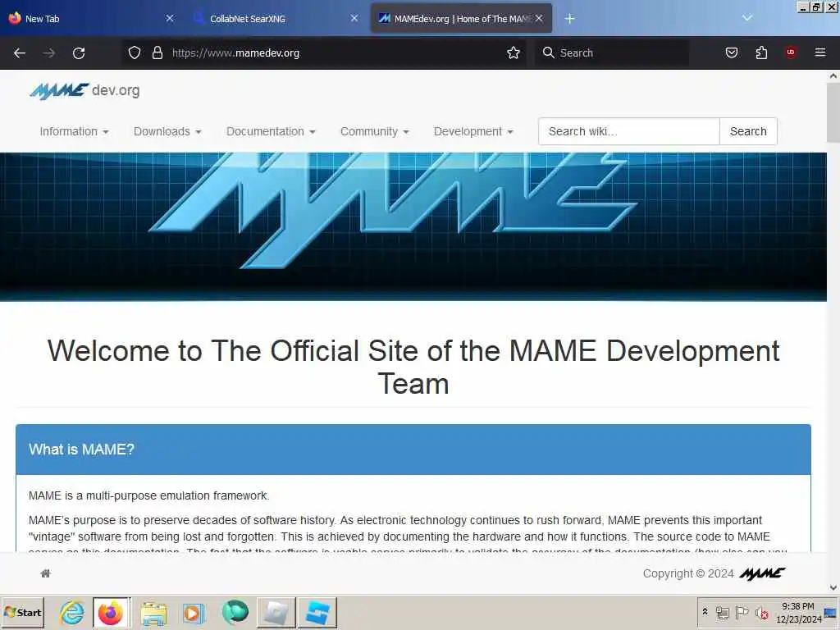Click the Firefox Search box
This screenshot has width=840, height=630.
[612, 52]
